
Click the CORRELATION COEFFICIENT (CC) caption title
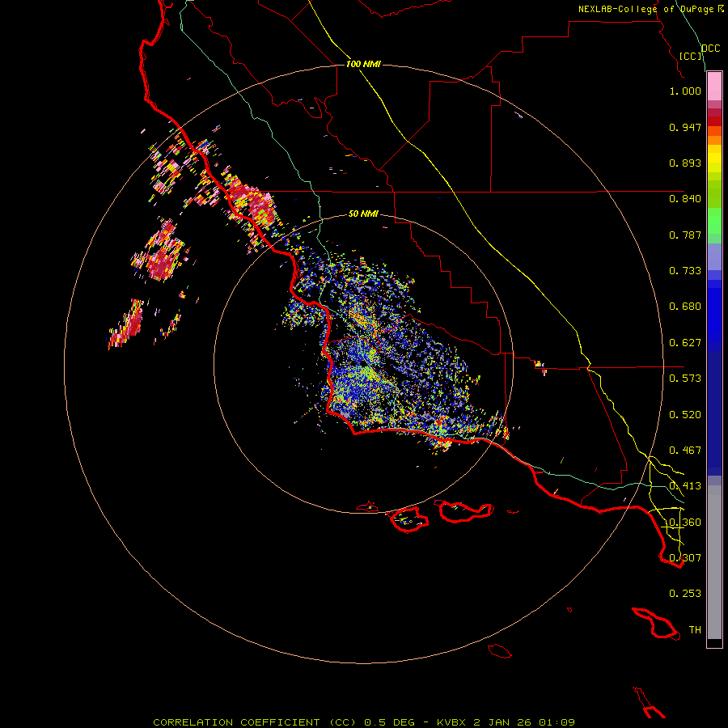[x=255, y=722]
